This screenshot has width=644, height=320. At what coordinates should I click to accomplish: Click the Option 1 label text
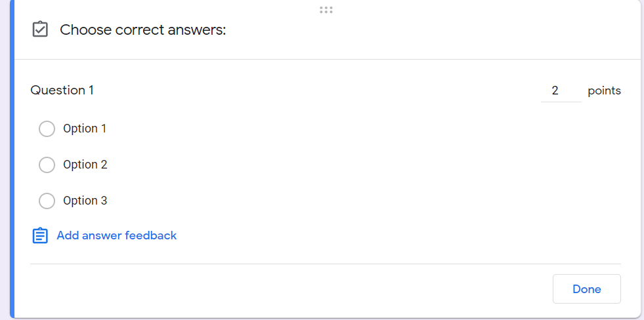(85, 129)
